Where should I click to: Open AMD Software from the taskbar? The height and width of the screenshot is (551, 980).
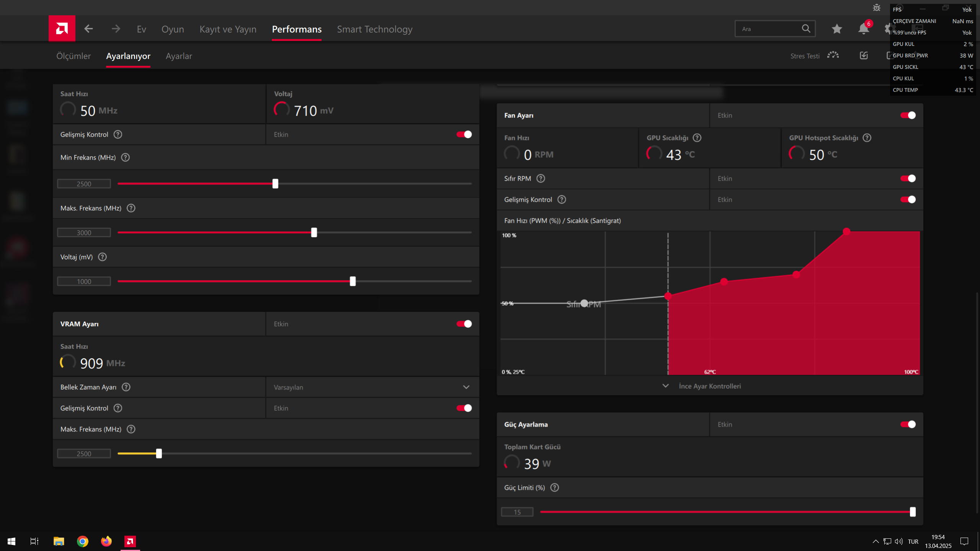point(130,541)
